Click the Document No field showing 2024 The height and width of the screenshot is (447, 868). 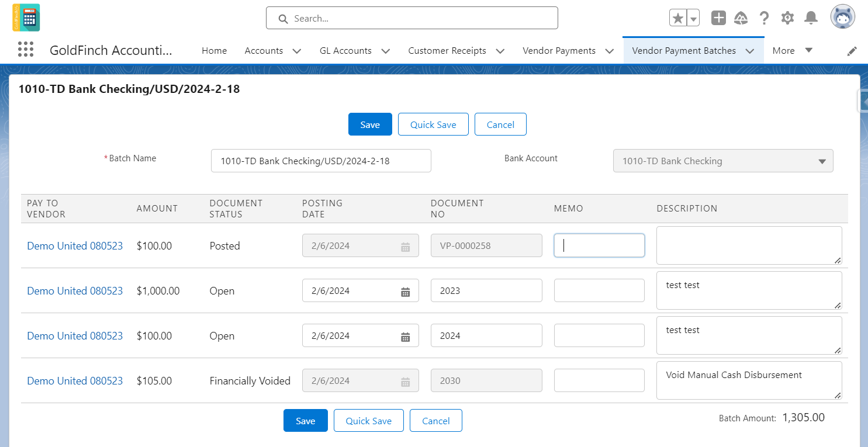click(x=486, y=336)
